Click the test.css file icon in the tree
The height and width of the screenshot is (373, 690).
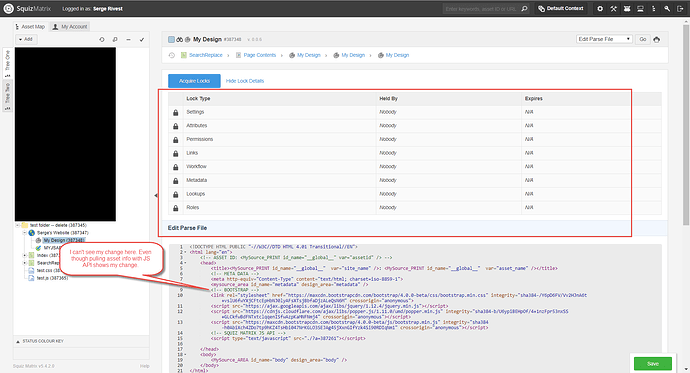(31, 271)
